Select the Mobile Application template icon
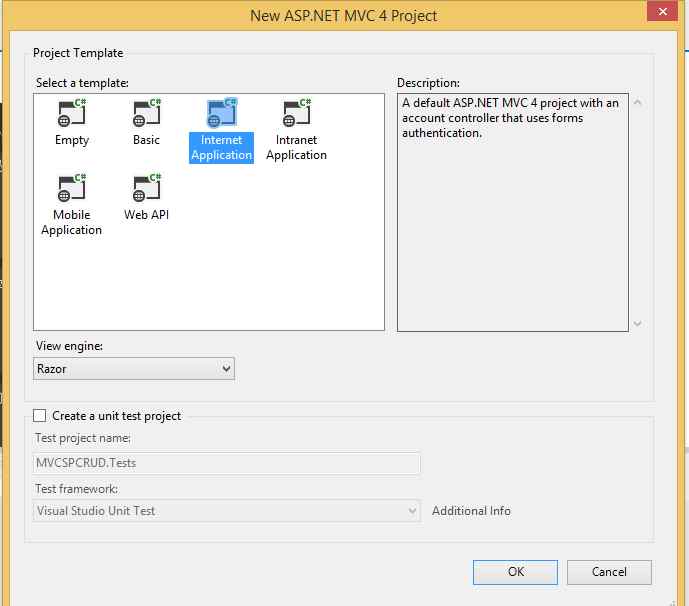689x606 pixels. coord(72,188)
